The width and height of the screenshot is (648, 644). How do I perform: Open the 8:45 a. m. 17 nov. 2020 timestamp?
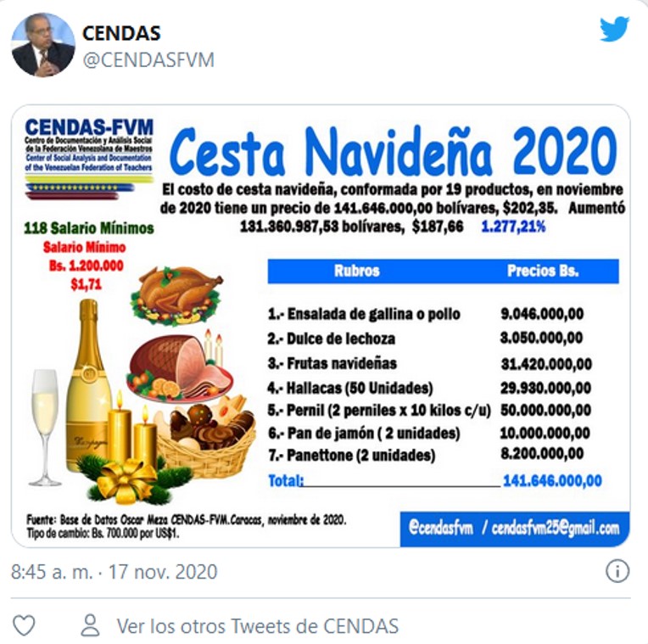click(114, 572)
